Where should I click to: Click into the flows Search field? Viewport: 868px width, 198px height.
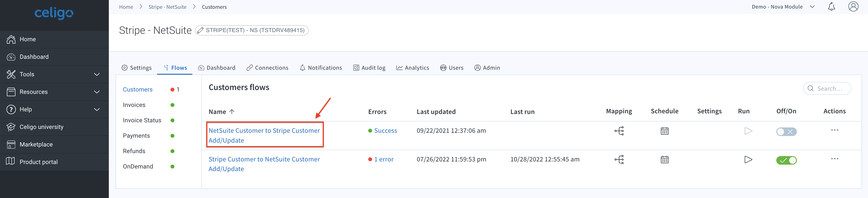827,88
